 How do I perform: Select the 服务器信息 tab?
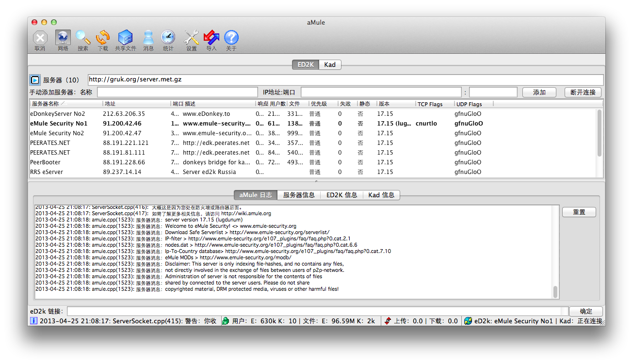point(299,195)
